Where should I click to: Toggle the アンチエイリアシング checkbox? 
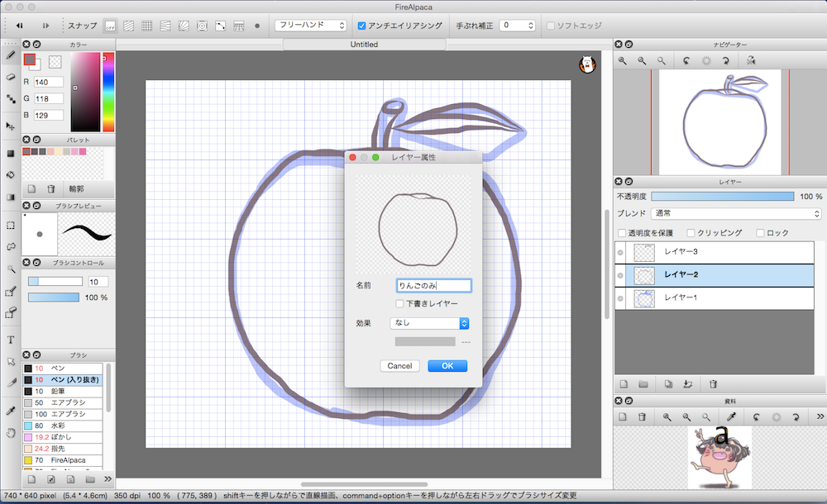click(362, 26)
